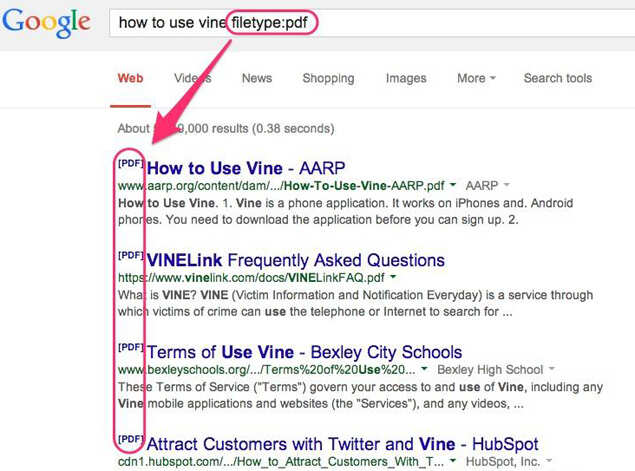This screenshot has width=635, height=471.
Task: Open the News results tab
Action: (256, 78)
